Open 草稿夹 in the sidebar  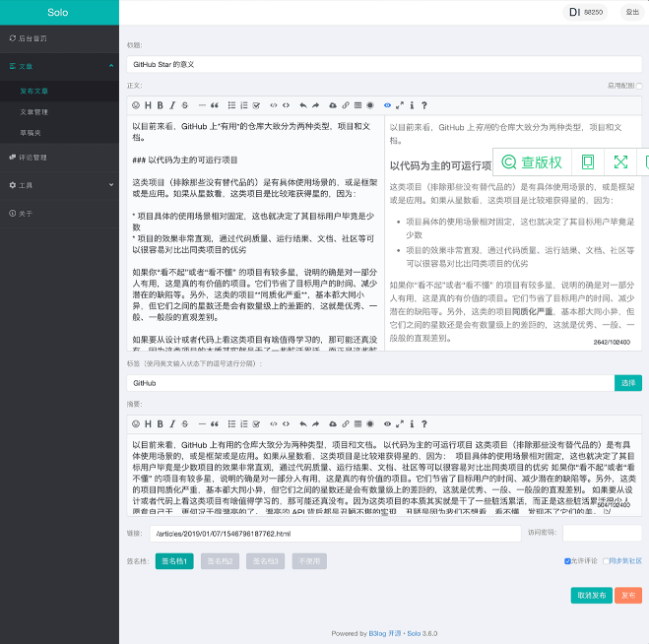[59, 133]
